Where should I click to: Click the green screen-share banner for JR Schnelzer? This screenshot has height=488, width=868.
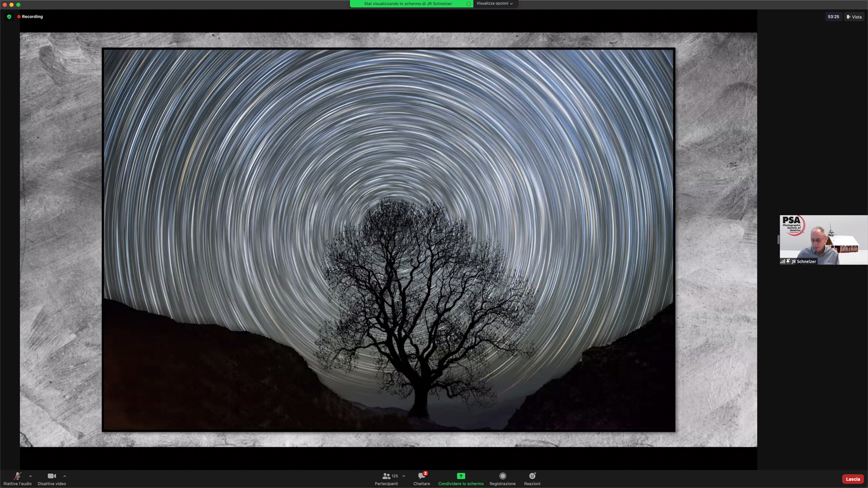[x=411, y=3]
